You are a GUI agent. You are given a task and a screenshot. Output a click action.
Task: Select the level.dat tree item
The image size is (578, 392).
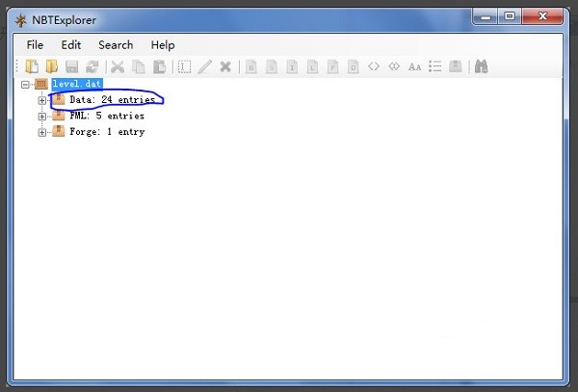point(76,85)
